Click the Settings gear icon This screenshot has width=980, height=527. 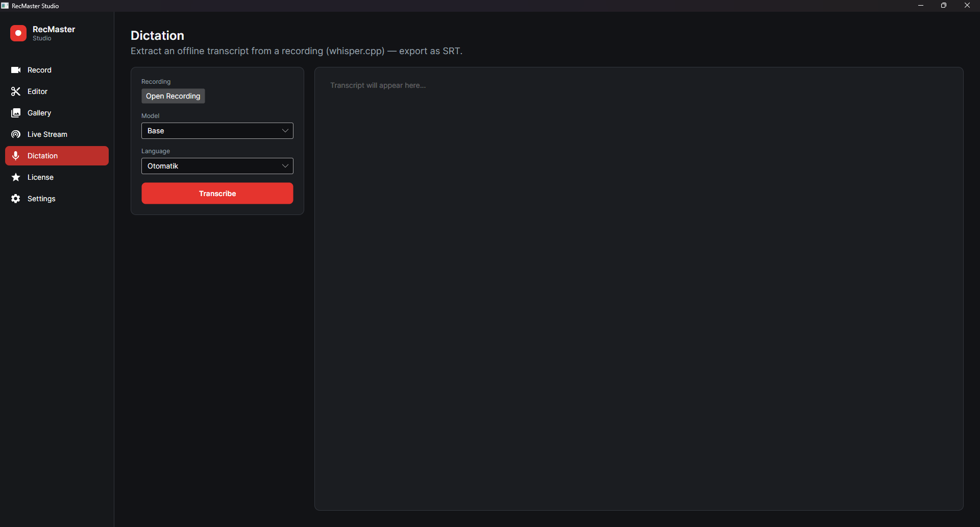(16, 199)
